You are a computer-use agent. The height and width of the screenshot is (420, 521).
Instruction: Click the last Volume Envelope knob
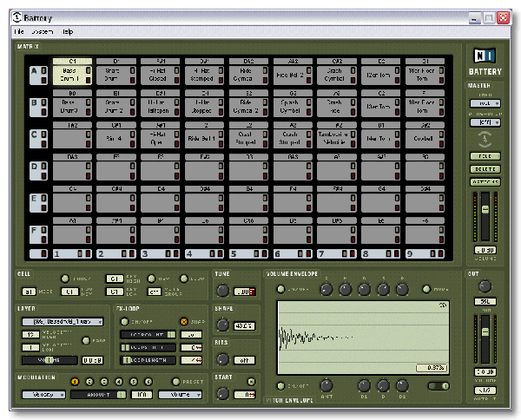pyautogui.click(x=402, y=289)
